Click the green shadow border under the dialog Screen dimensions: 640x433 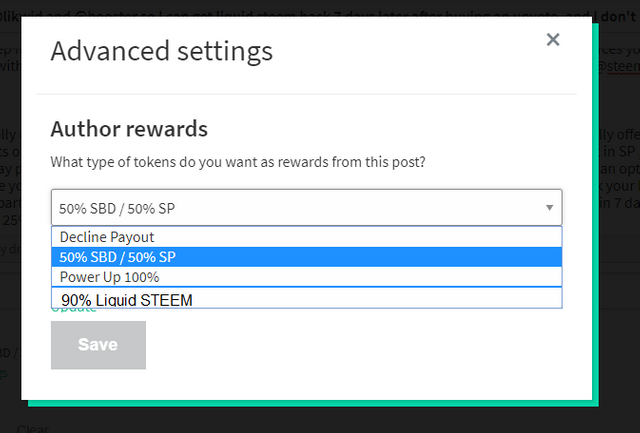pos(313,403)
